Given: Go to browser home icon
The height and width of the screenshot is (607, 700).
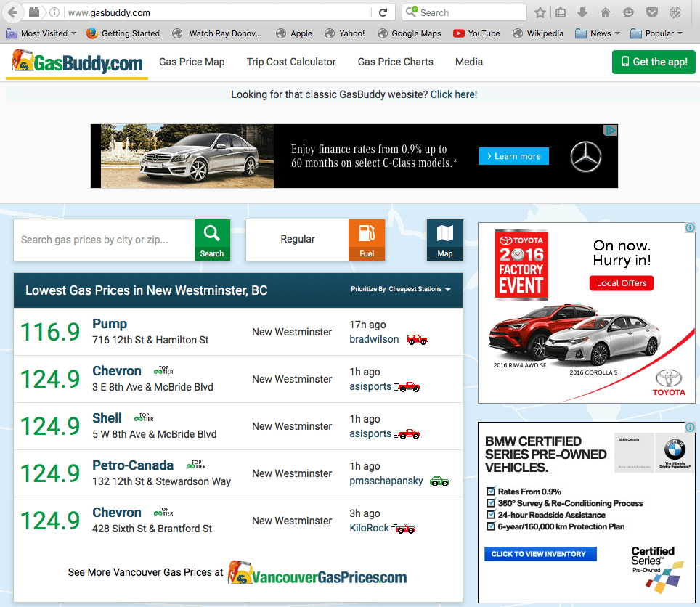Looking at the screenshot, I should [x=606, y=12].
